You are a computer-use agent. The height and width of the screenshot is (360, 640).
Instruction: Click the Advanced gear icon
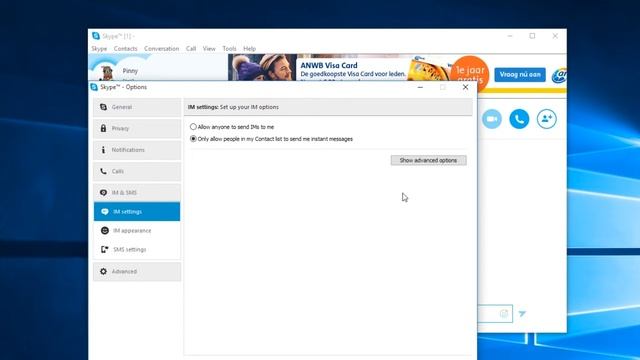coord(103,271)
